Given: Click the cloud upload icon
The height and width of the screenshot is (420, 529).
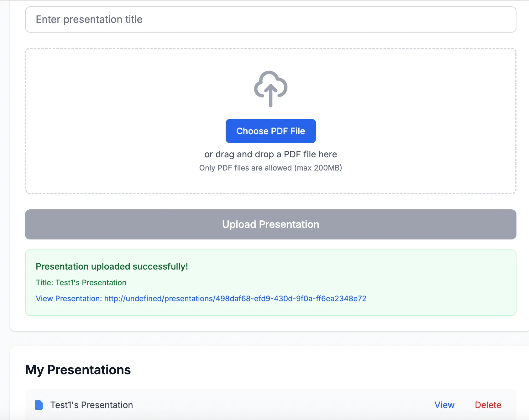Looking at the screenshot, I should tap(270, 89).
